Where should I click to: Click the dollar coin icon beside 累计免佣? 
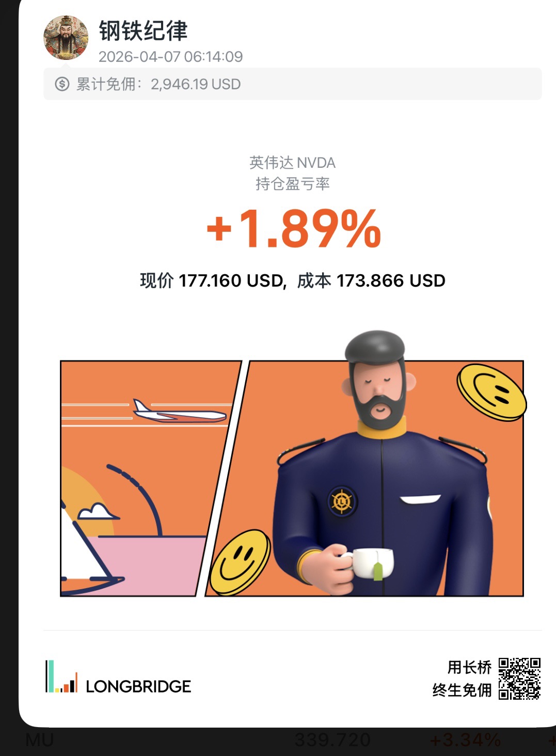(x=62, y=84)
